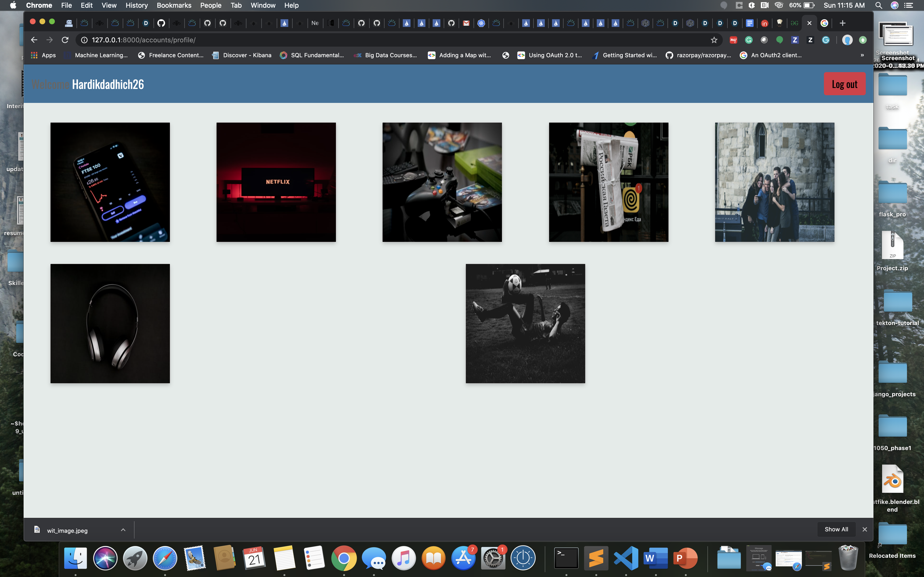Image resolution: width=924 pixels, height=577 pixels.
Task: Launch Visual Studio Code from the dock
Action: point(626,558)
